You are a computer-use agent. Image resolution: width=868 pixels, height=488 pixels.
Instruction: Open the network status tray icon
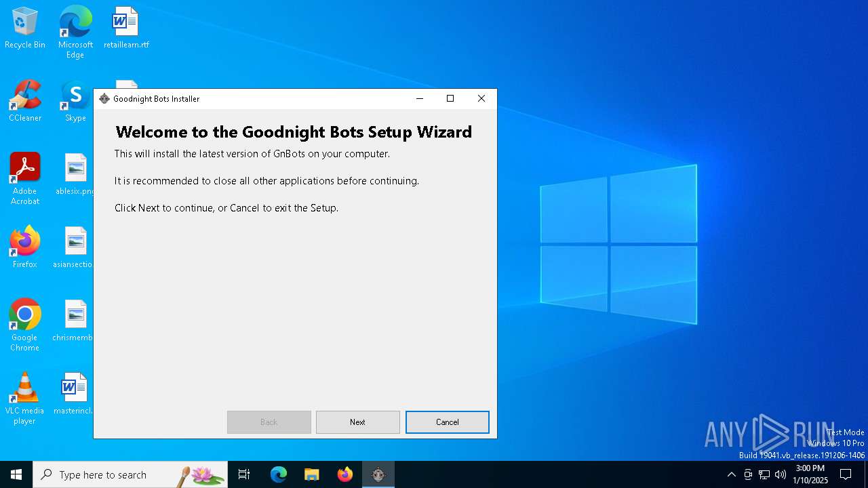(x=764, y=474)
